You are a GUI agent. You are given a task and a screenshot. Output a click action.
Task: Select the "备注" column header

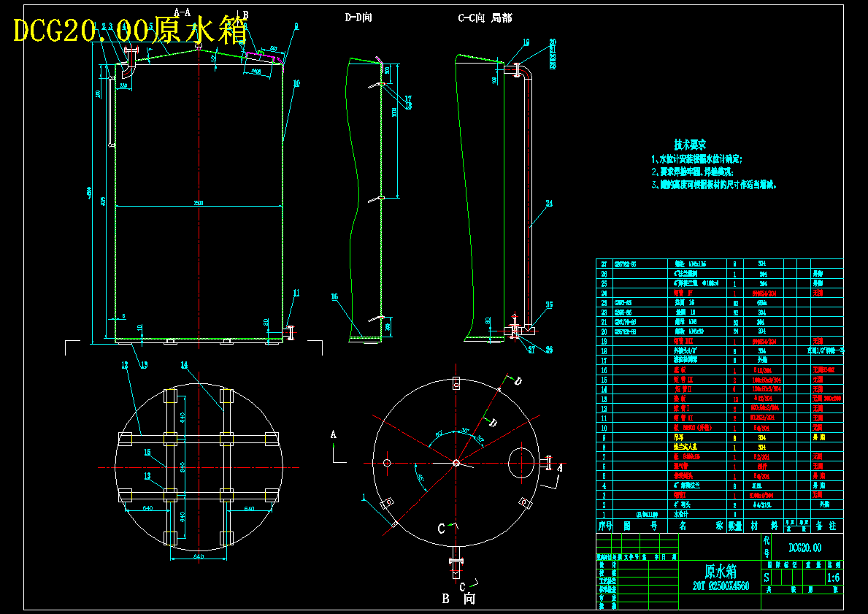pos(826,526)
